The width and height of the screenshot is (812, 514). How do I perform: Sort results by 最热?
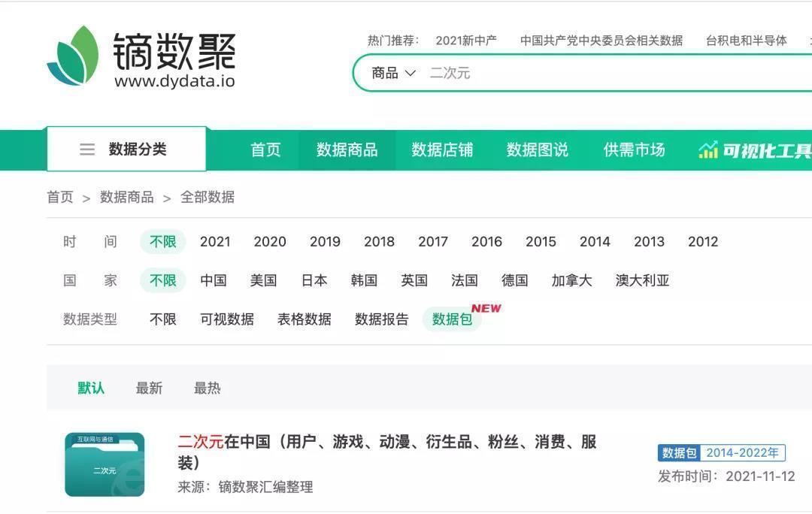207,389
